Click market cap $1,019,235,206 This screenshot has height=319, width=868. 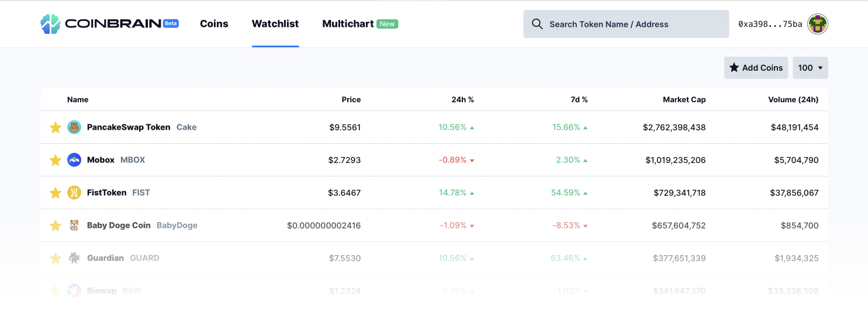coord(676,160)
